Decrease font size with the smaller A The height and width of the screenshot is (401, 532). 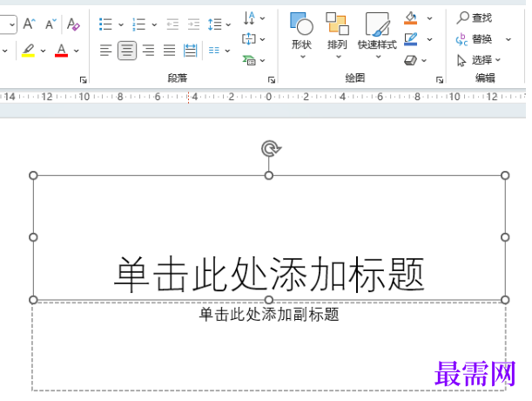click(x=51, y=24)
